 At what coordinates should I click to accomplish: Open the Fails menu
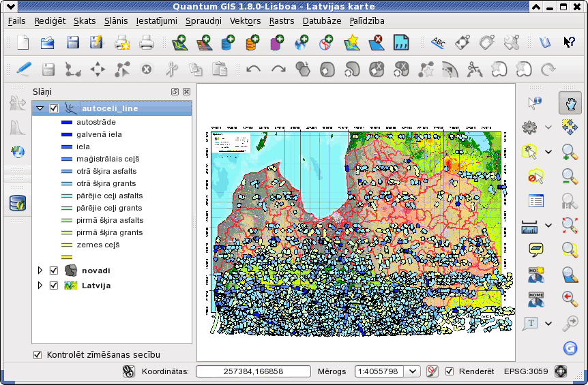(17, 21)
